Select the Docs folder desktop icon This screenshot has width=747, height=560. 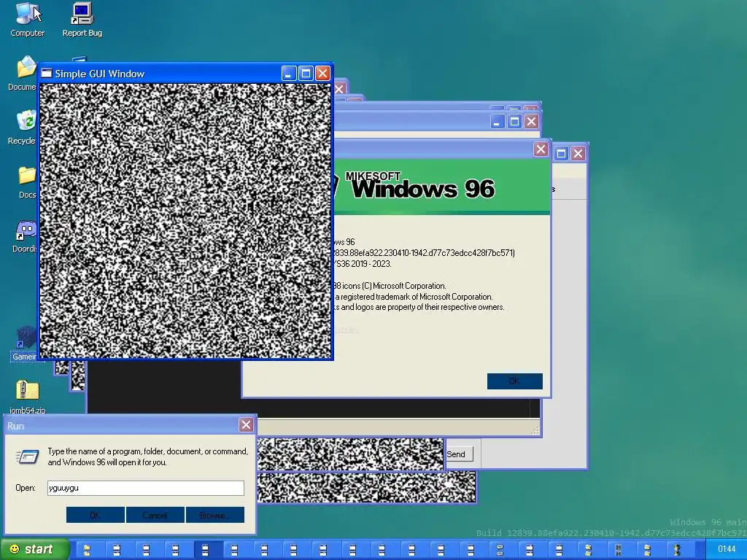(27, 182)
